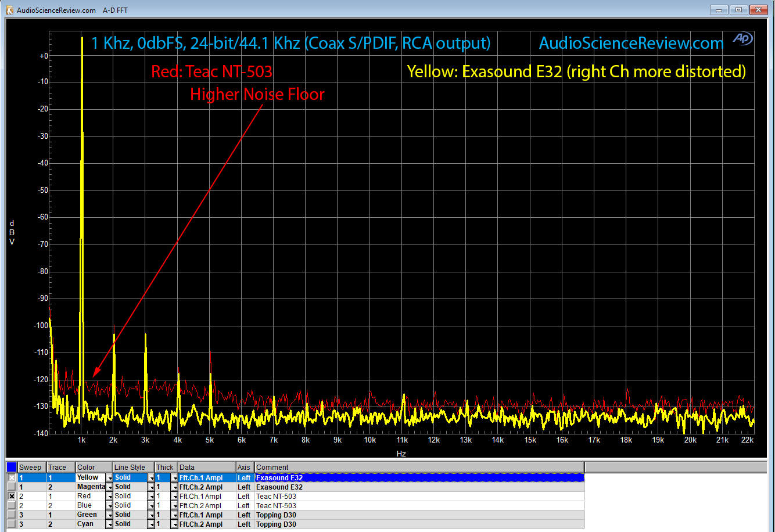The height and width of the screenshot is (532, 775).
Task: Click 'Fft.Ch.1 Ampl' data cell in Yellow row
Action: (x=207, y=477)
